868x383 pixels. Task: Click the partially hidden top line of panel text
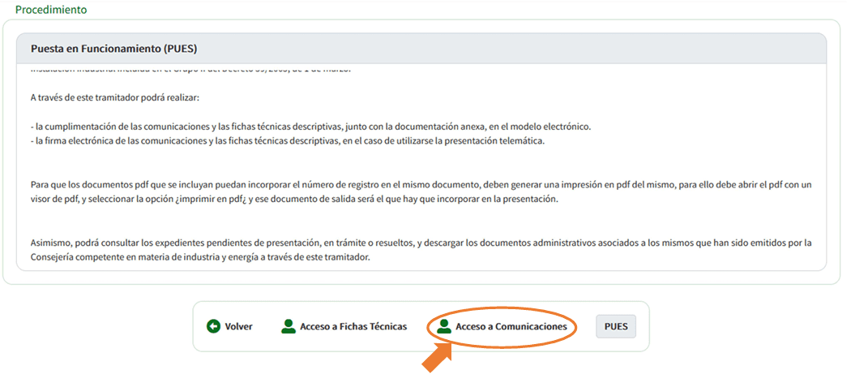[x=190, y=72]
